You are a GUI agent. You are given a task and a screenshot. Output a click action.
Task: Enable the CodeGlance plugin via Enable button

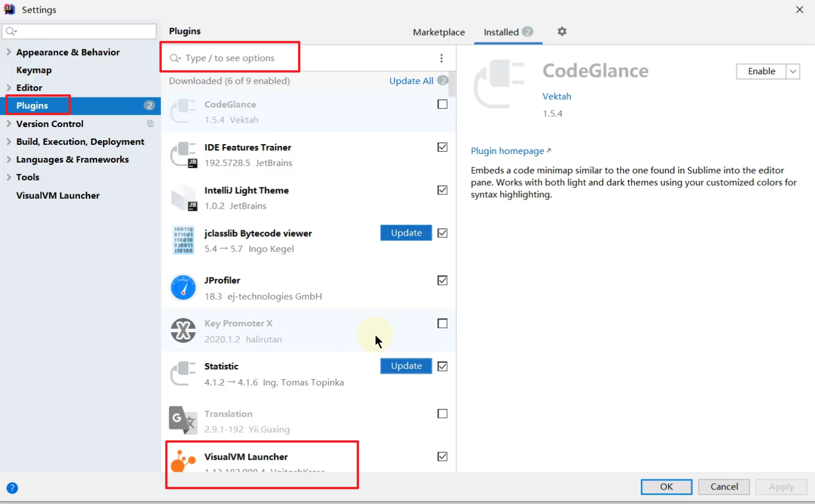point(762,71)
